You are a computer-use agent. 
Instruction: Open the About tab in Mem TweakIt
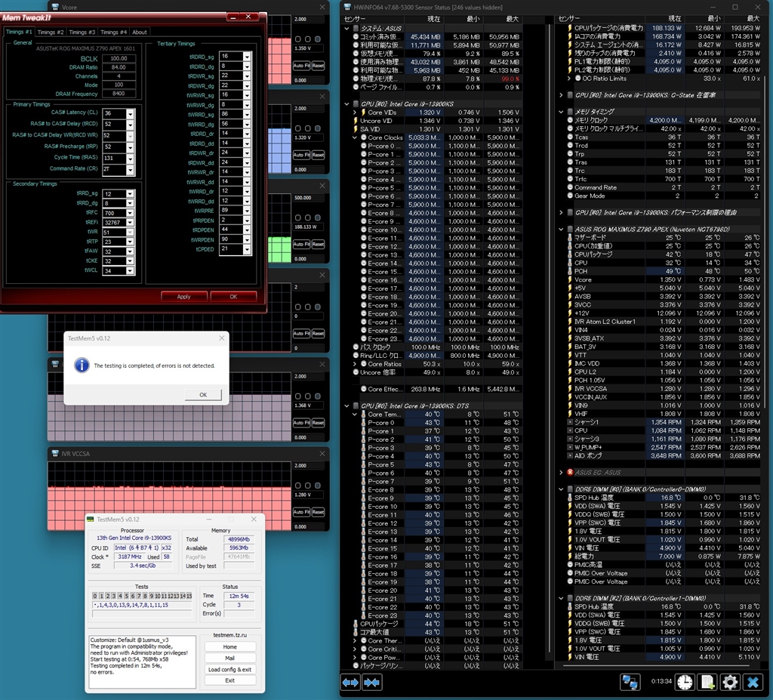140,32
